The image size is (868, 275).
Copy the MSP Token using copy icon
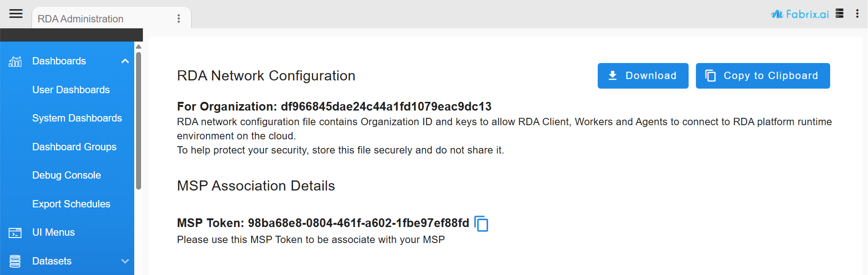481,224
